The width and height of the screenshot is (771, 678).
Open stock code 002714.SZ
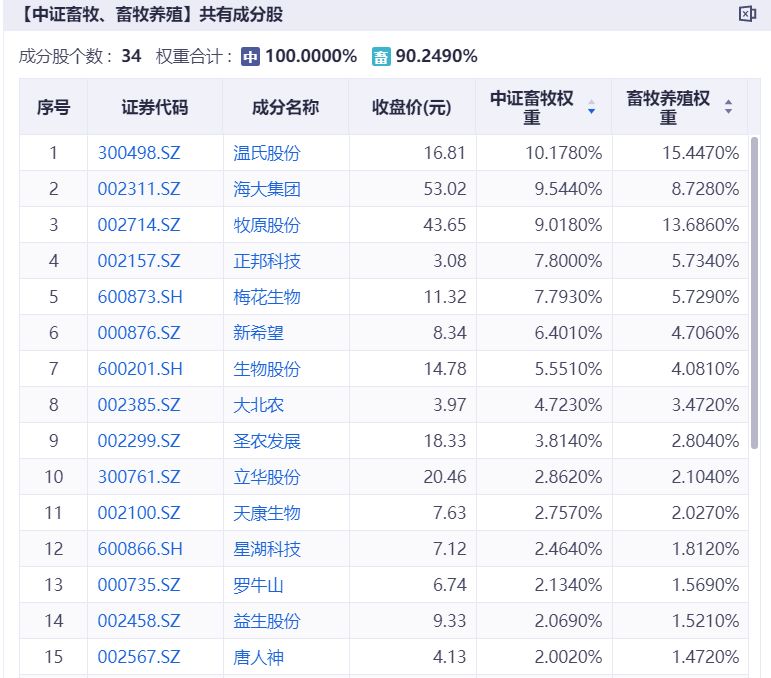click(139, 225)
